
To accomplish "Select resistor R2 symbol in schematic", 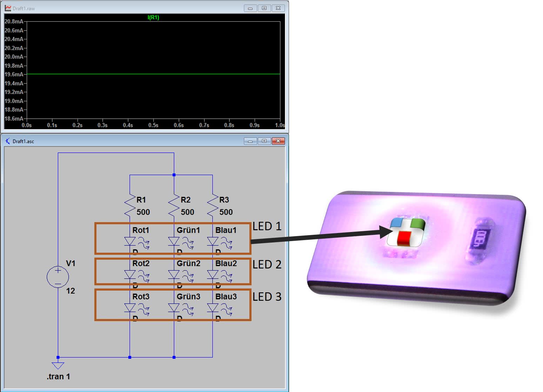I will [174, 206].
